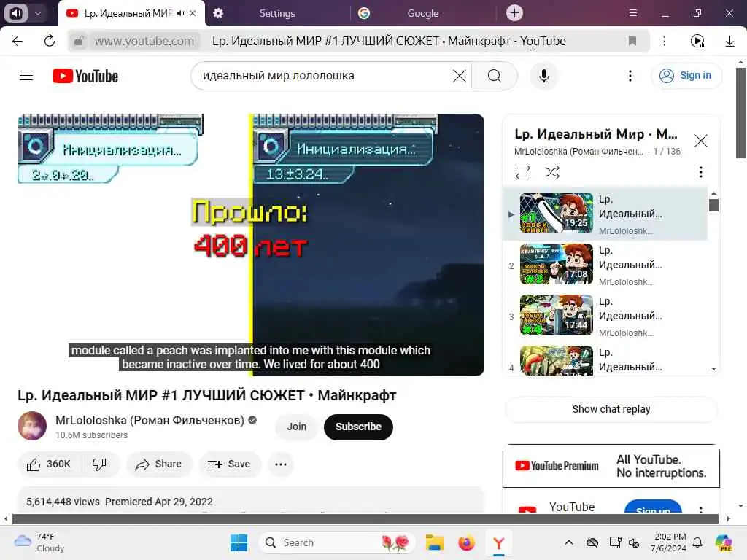Play playlist video with 19:25 duration

(605, 214)
